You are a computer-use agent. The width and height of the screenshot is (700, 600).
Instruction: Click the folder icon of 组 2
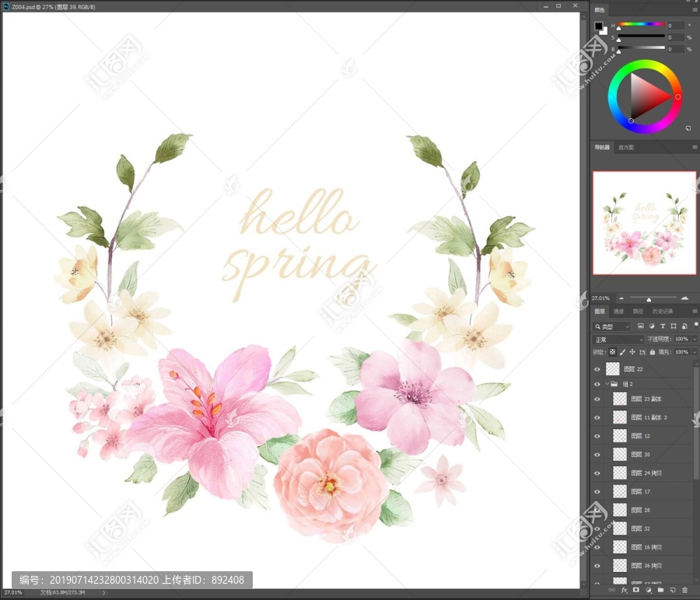pyautogui.click(x=614, y=384)
